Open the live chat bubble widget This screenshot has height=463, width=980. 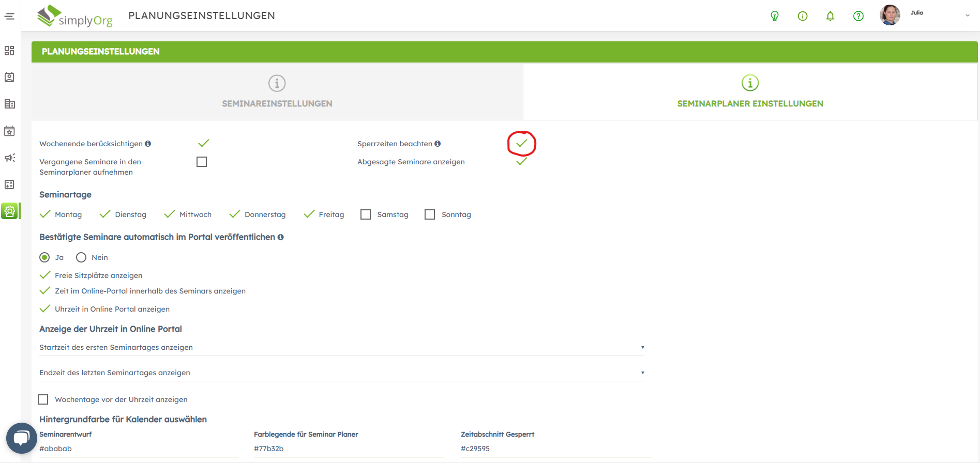[21, 438]
